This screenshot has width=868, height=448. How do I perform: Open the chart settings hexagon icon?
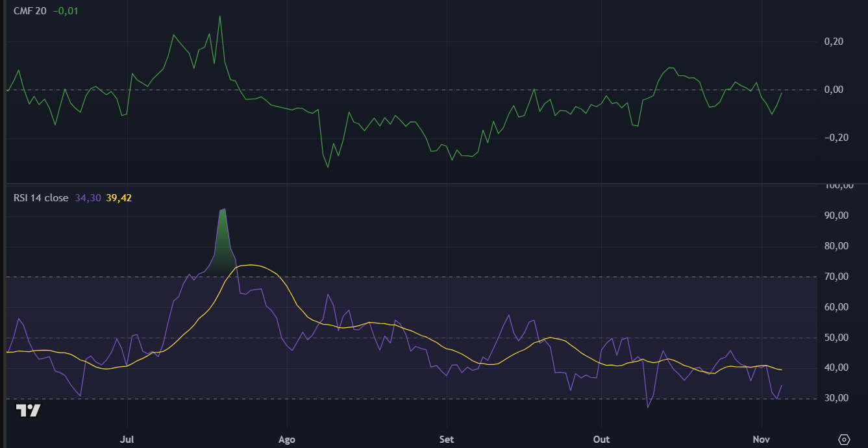845,440
